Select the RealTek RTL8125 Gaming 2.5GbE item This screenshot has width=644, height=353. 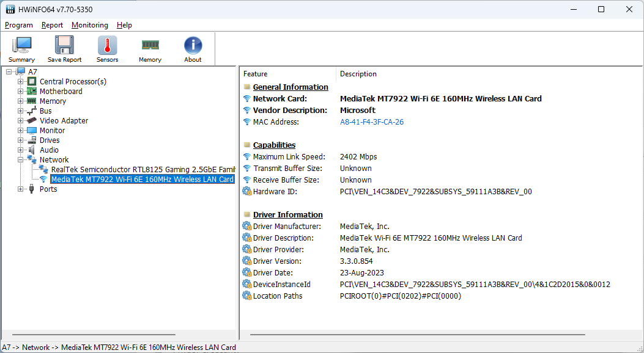[x=143, y=169]
